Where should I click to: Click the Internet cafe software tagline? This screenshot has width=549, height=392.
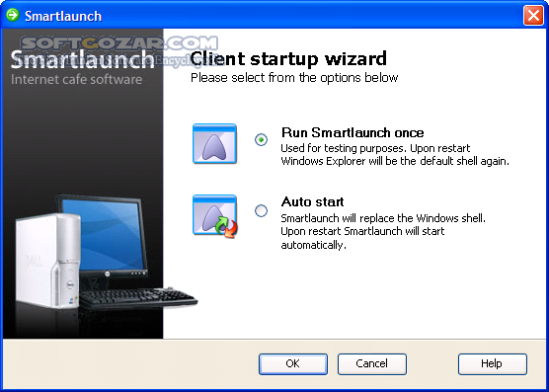pos(77,79)
